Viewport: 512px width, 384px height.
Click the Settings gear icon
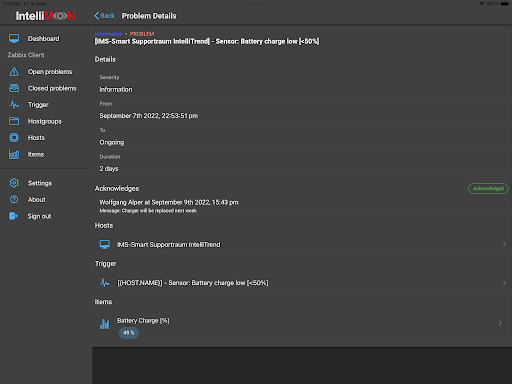(14, 183)
